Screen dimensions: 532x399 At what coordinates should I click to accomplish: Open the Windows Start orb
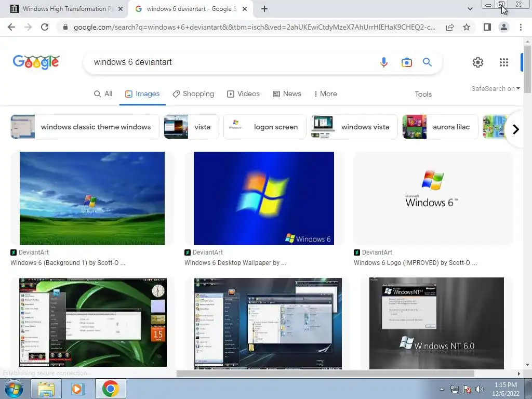(14, 389)
